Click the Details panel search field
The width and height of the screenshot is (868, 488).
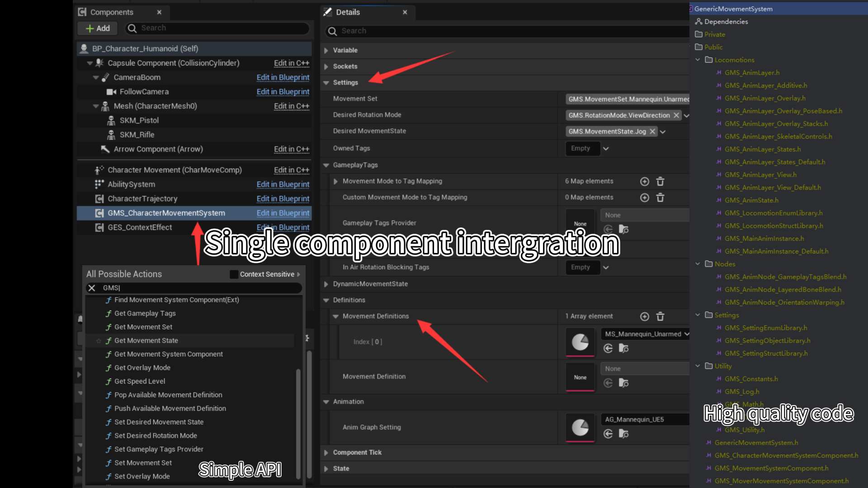click(506, 31)
